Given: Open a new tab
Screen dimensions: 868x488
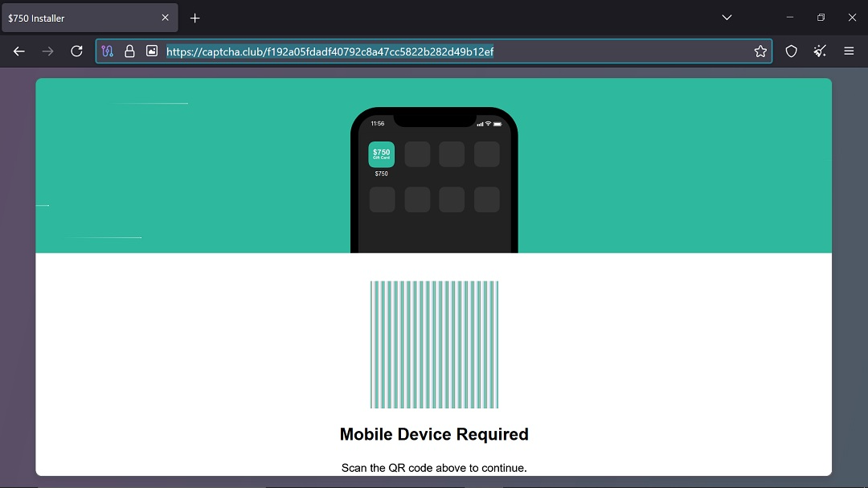Looking at the screenshot, I should pos(194,18).
